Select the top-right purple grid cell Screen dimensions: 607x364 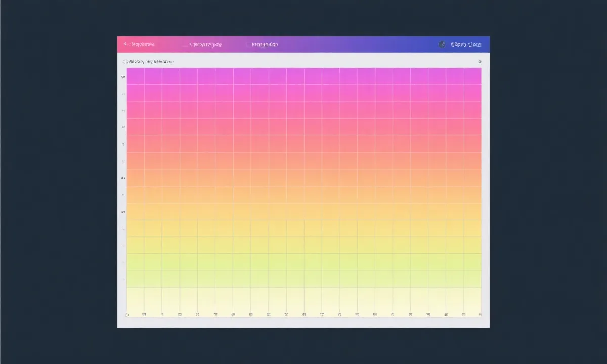pyautogui.click(x=472, y=76)
